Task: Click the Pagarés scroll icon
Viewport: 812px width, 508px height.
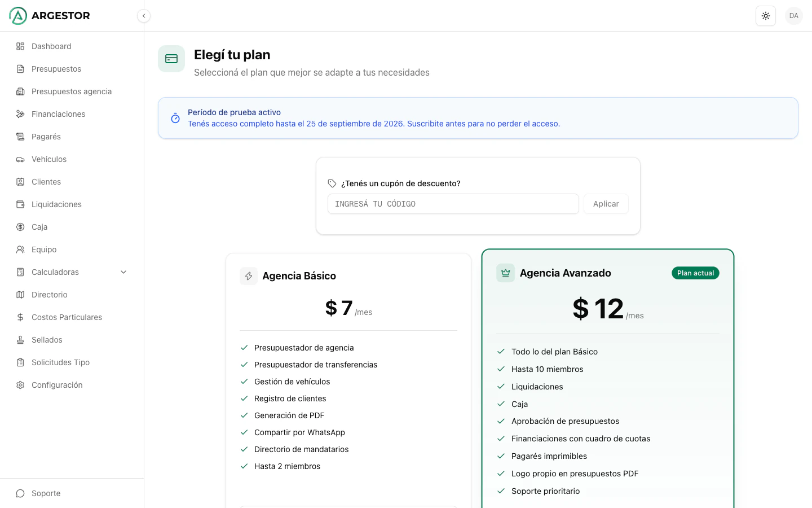Action: (20, 137)
